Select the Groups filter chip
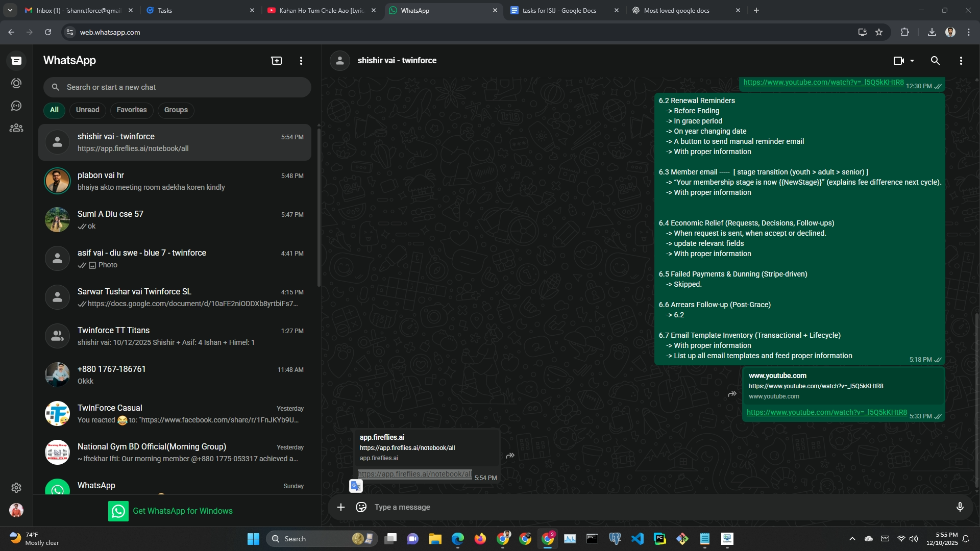The width and height of the screenshot is (980, 551). click(176, 110)
